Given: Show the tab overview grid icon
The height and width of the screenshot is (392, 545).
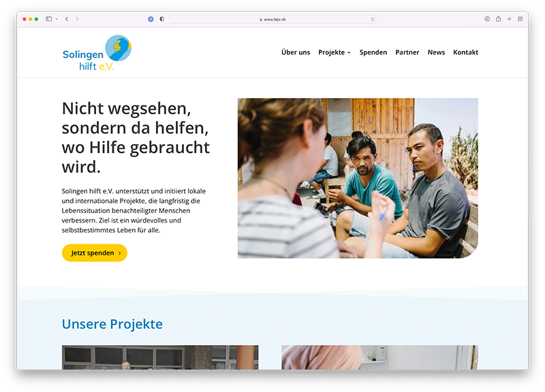Looking at the screenshot, I should 520,19.
